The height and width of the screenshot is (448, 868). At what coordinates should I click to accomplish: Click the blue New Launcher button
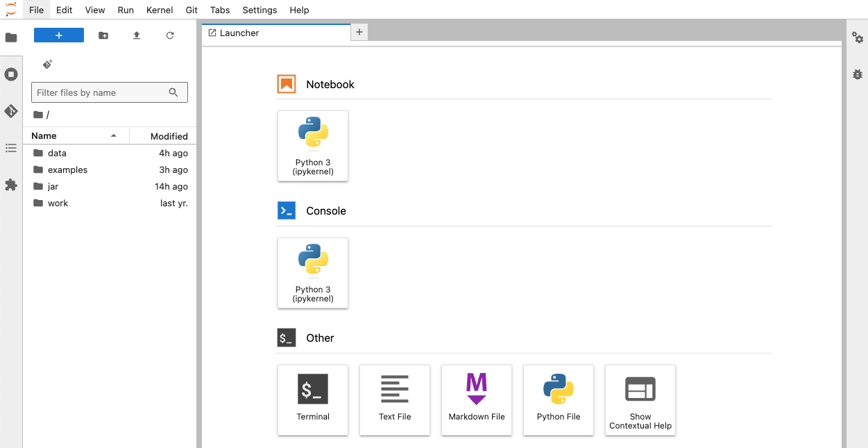point(59,35)
